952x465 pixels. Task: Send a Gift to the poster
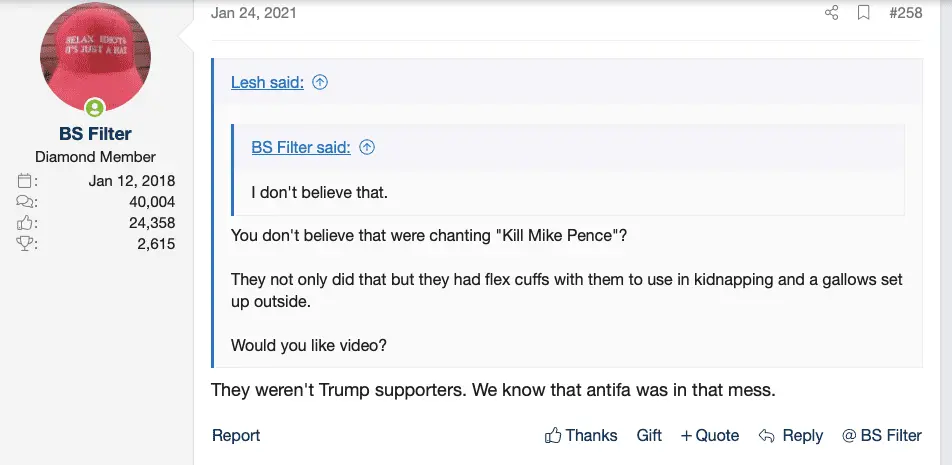coord(649,435)
